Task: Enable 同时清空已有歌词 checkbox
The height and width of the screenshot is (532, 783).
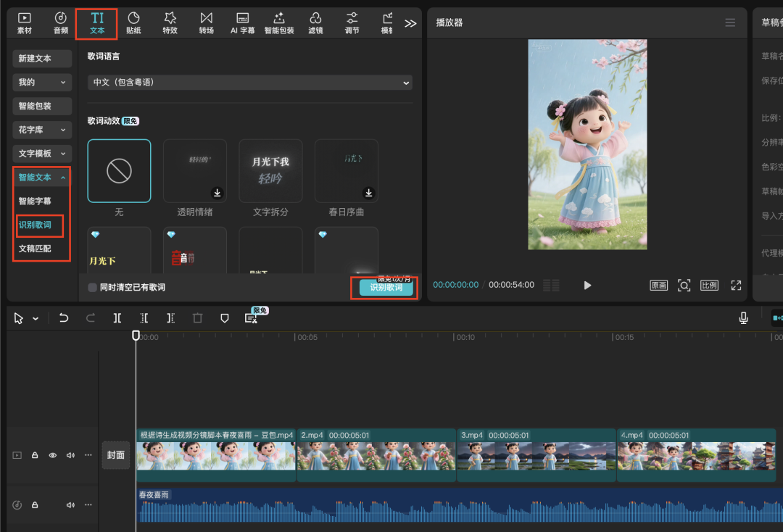Action: click(93, 288)
